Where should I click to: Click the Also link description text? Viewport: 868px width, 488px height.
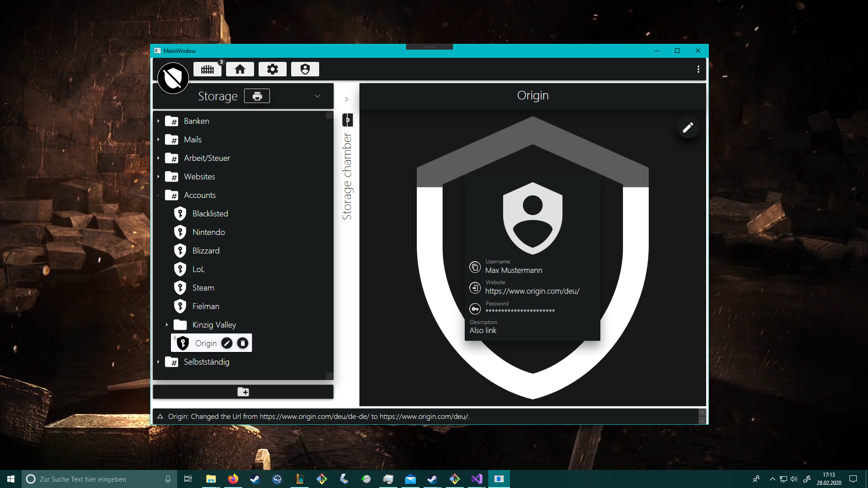[483, 330]
